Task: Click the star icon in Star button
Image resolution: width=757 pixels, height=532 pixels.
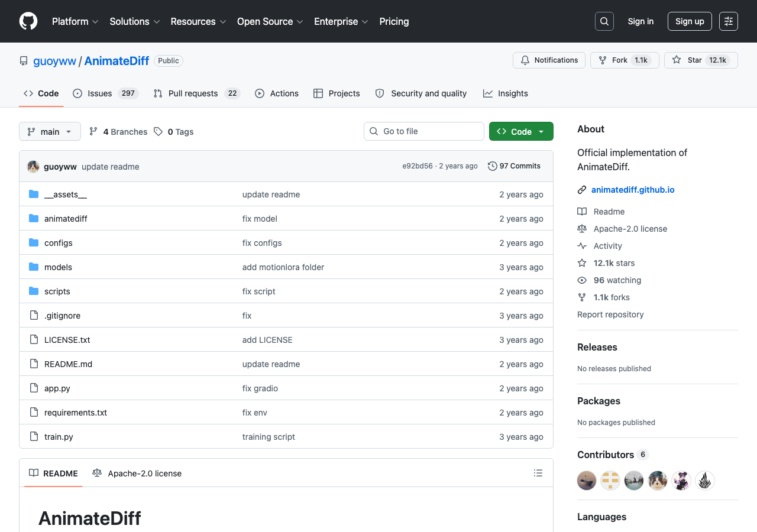Action: (x=677, y=60)
